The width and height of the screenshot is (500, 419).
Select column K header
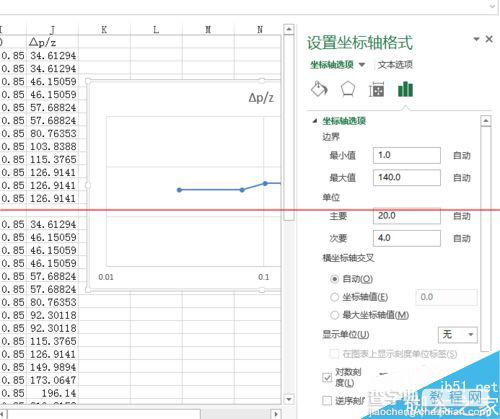tap(104, 30)
